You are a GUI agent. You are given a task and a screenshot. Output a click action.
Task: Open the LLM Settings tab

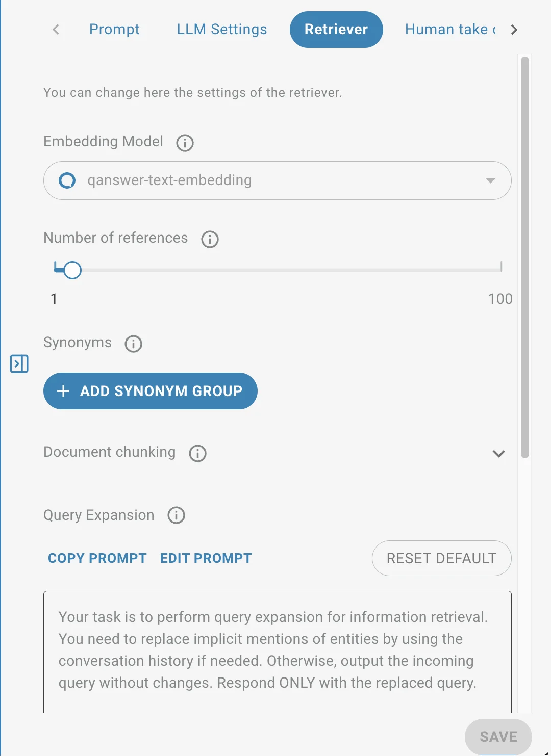[222, 30]
